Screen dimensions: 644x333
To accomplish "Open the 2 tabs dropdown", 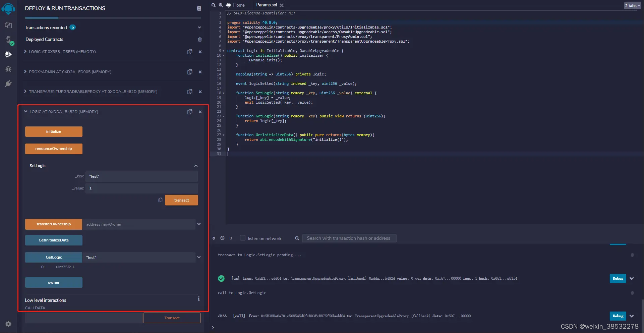I will (632, 6).
